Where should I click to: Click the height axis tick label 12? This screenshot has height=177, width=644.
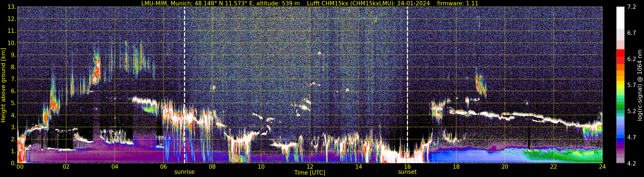point(12,19)
